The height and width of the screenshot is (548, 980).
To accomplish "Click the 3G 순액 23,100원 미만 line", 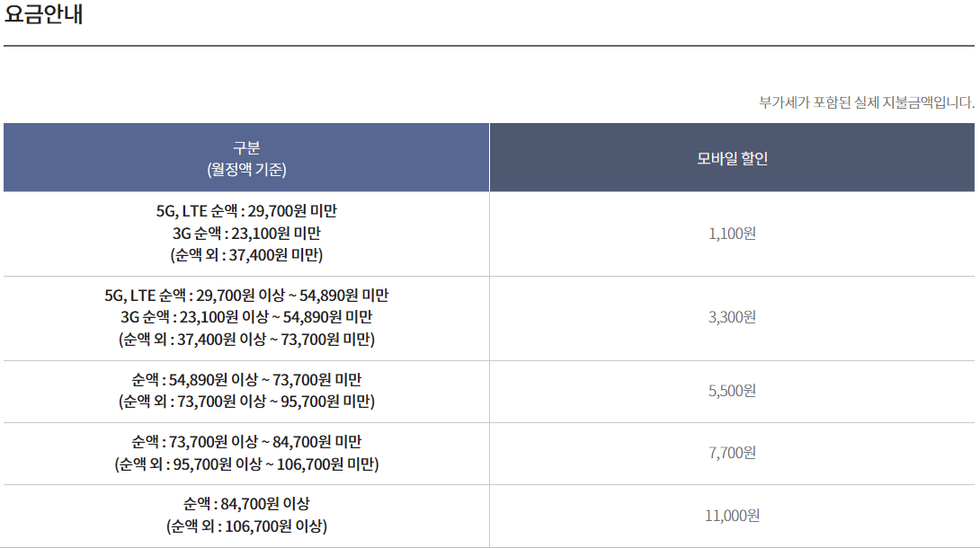I will click(246, 233).
